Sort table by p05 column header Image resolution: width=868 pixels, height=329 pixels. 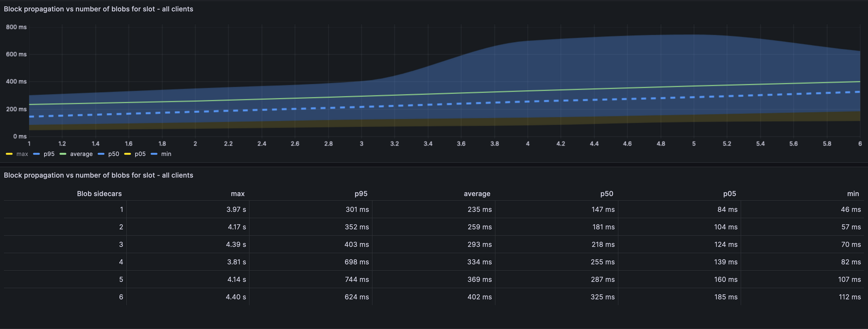click(729, 194)
